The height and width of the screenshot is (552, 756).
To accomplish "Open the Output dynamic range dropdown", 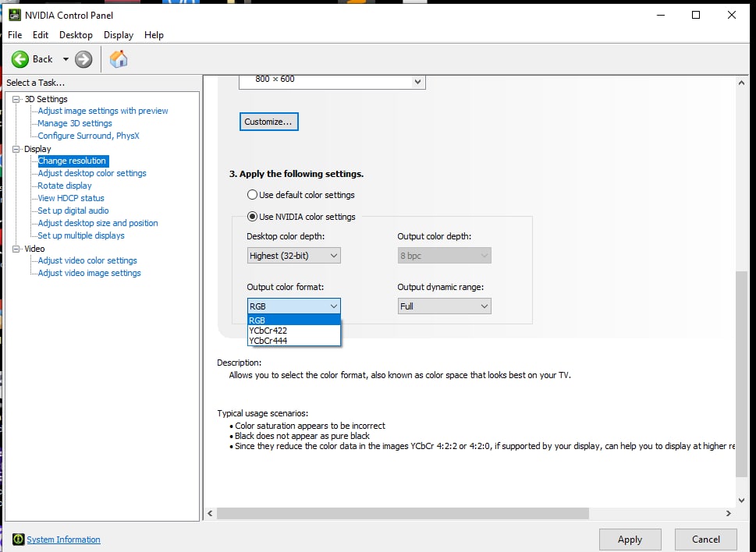I will point(444,306).
